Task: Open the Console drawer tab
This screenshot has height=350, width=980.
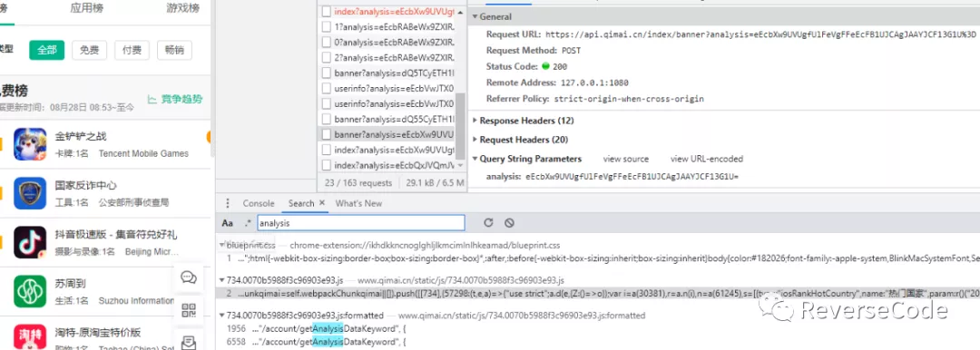Action: coord(259,203)
